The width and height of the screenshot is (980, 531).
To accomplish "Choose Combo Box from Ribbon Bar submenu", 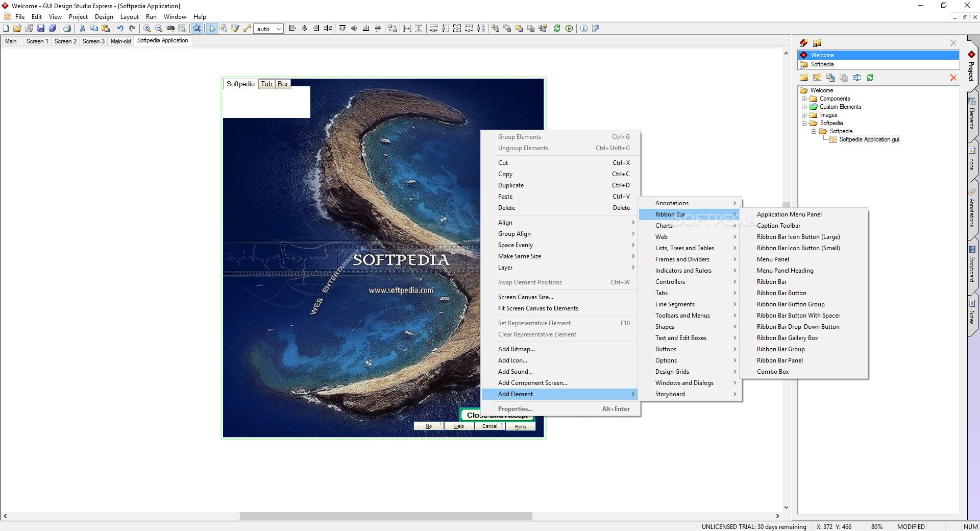I will [x=804, y=372].
